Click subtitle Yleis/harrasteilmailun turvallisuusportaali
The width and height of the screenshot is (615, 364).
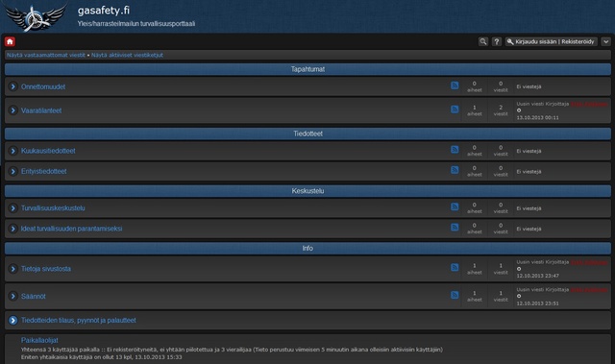click(x=136, y=23)
